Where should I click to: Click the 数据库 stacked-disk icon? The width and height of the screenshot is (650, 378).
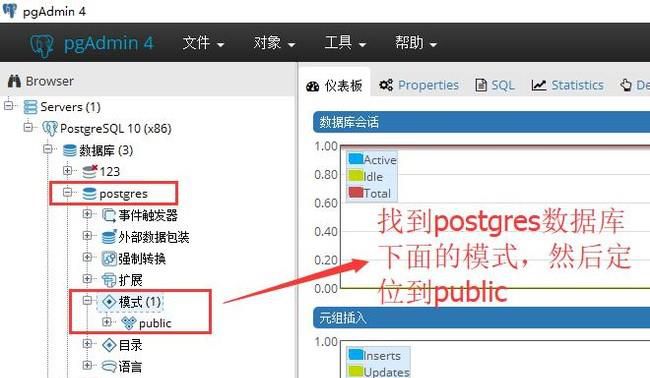coord(69,150)
